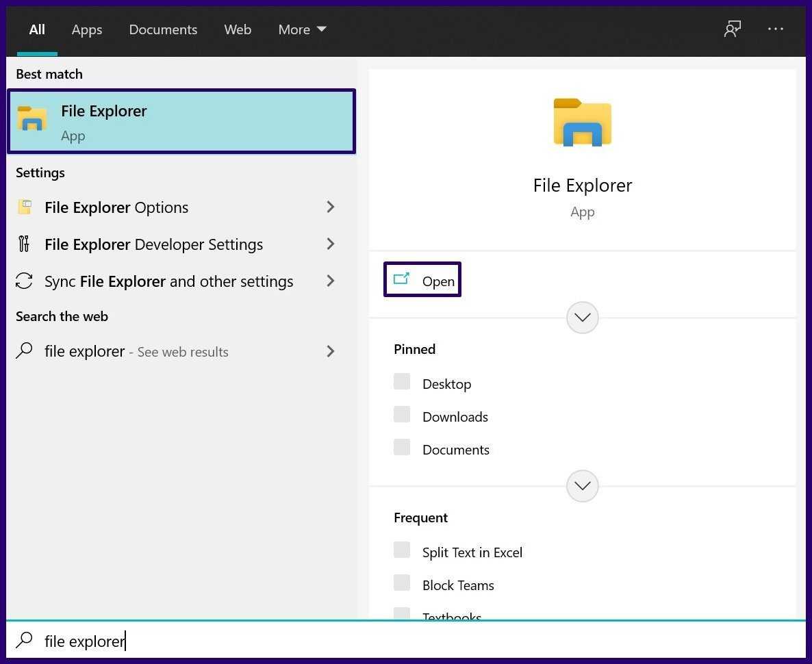Open the More filter dropdown

tap(302, 29)
